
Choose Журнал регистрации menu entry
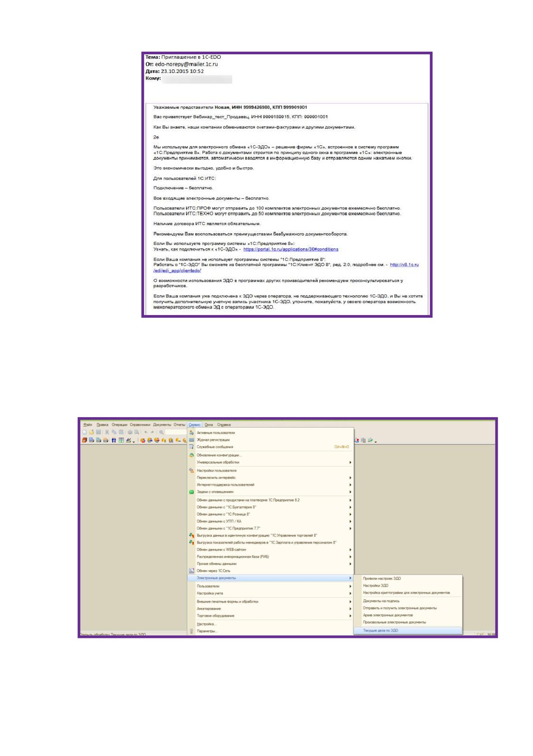click(271, 440)
